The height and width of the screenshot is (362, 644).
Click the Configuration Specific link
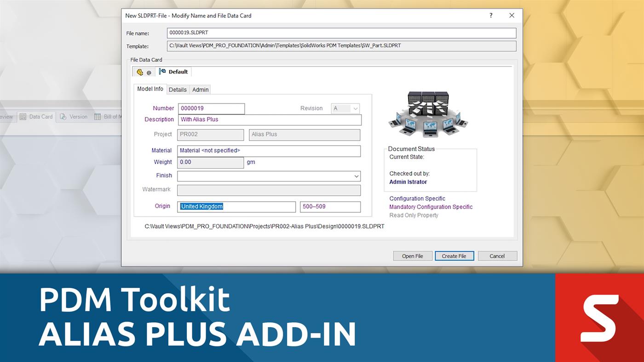coord(417,198)
